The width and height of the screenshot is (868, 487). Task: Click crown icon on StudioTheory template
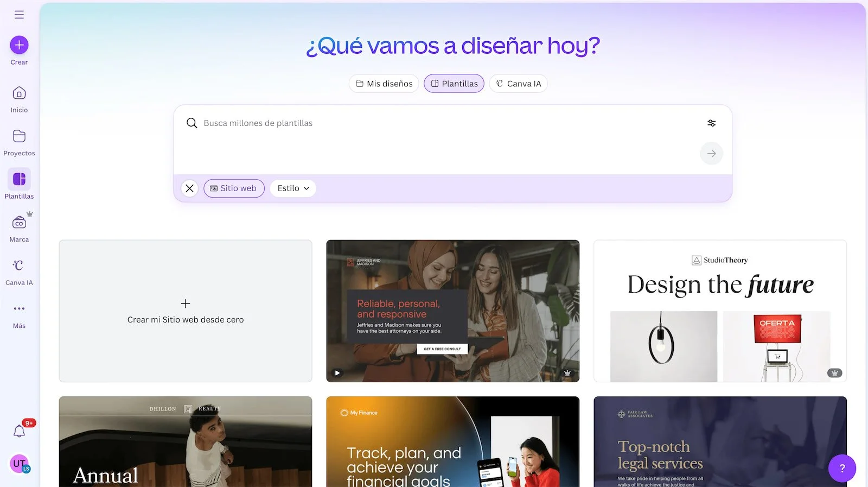[834, 373]
